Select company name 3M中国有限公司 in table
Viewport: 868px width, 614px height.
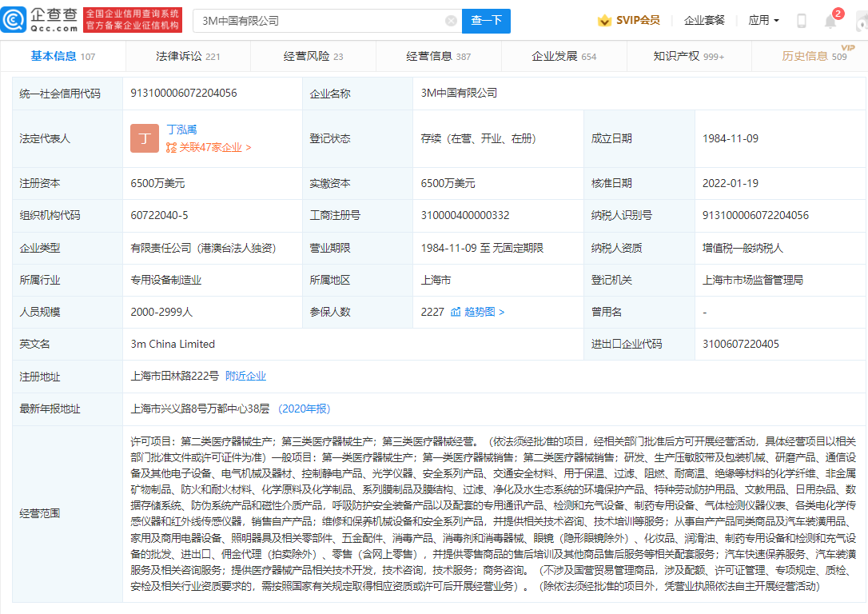point(459,93)
